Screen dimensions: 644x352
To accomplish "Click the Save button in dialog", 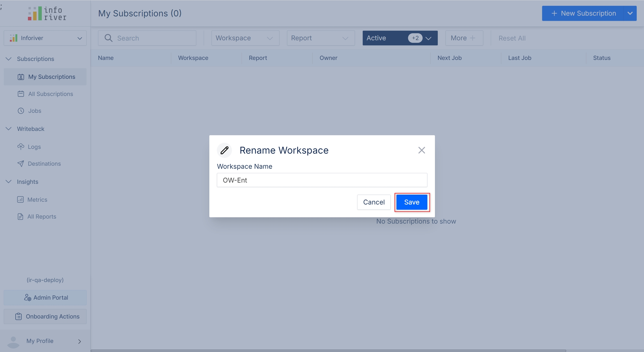I will tap(411, 202).
